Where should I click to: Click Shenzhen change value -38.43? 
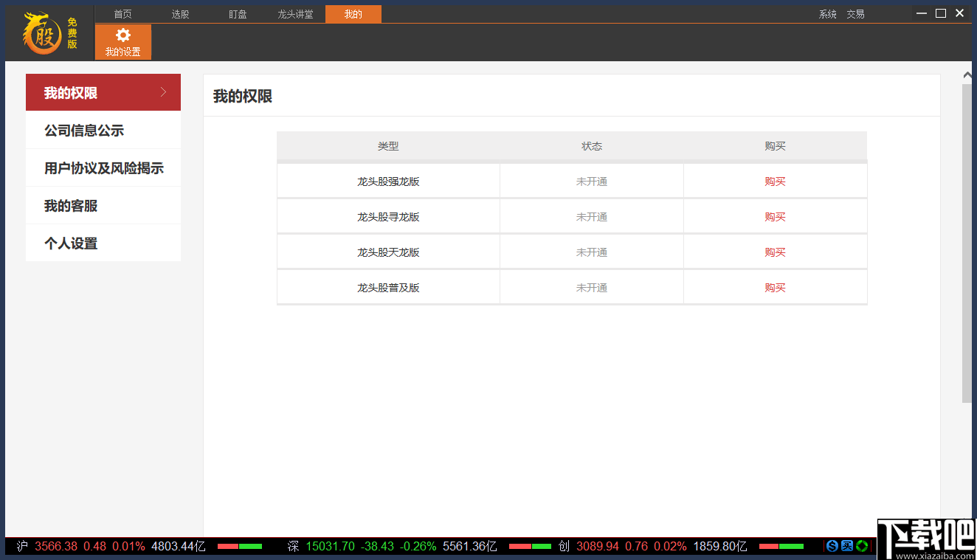pos(377,547)
